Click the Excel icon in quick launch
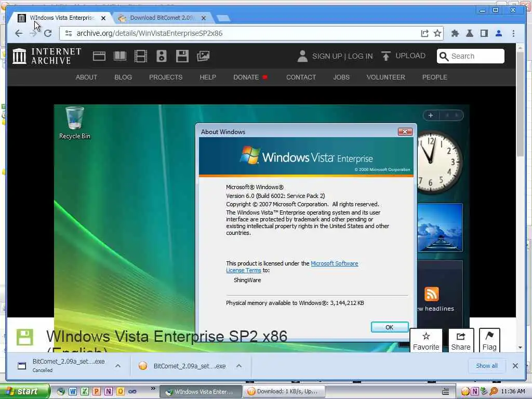532x399 pixels. 85,392
